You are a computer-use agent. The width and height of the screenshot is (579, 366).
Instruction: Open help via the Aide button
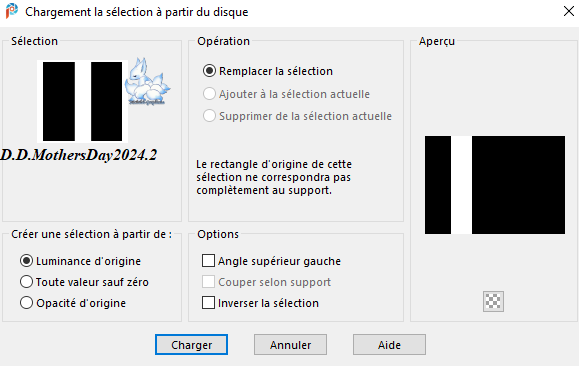(x=389, y=345)
